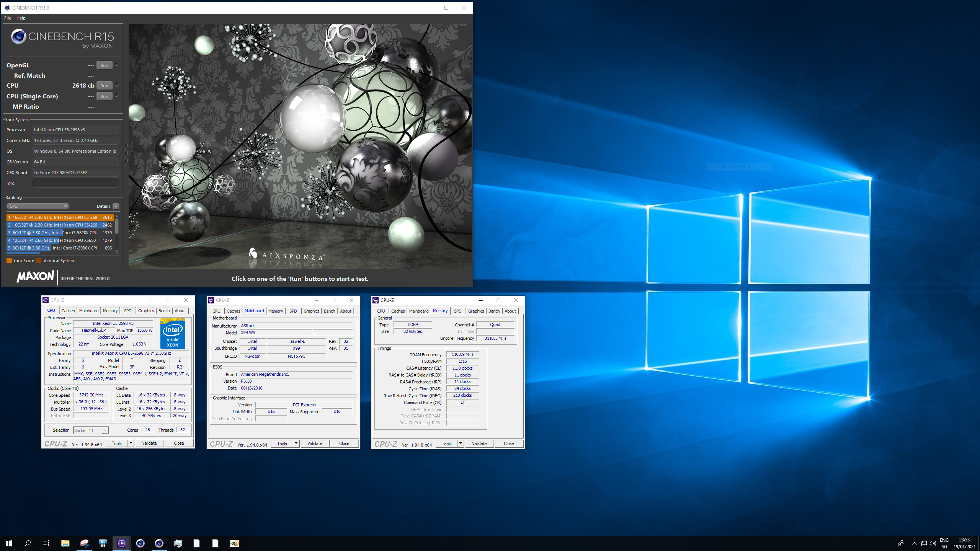Toggle the checkbox next to CPU (Single Core) Run
Viewport: 980px width, 551px height.
(x=117, y=96)
